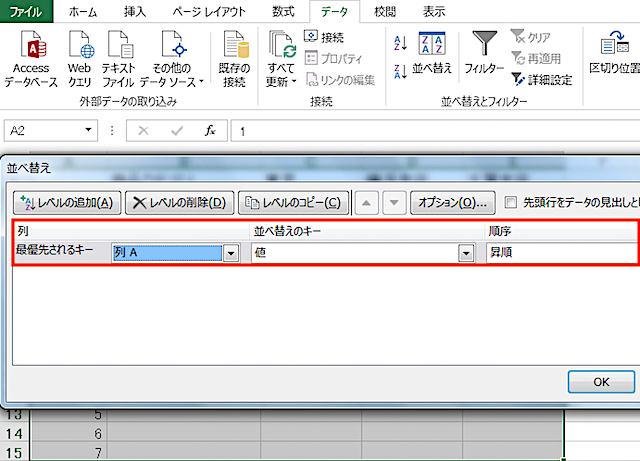Click the プロパティ ribbon item

[x=333, y=58]
